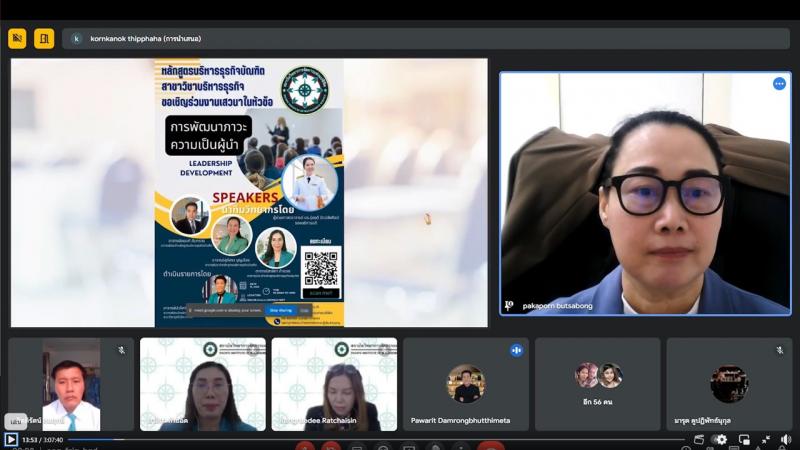Select the Ratchaisin participant video tile

334,384
